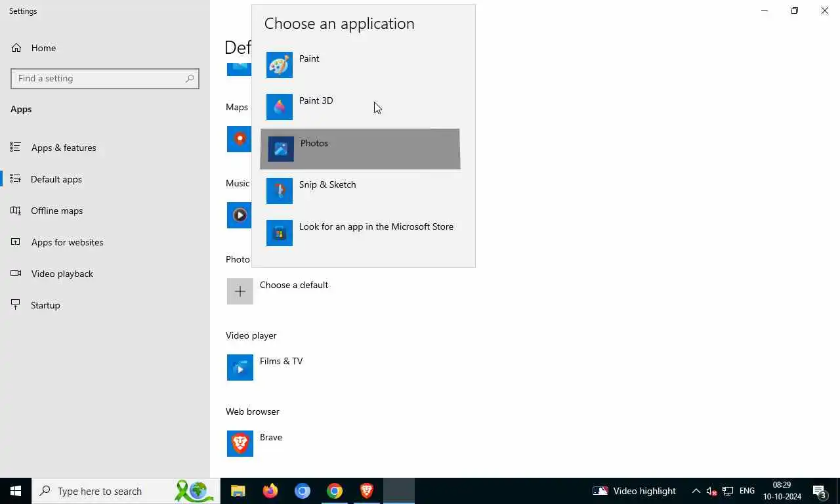This screenshot has width=840, height=504.
Task: Click the Apps for websites sidebar icon
Action: tap(16, 241)
